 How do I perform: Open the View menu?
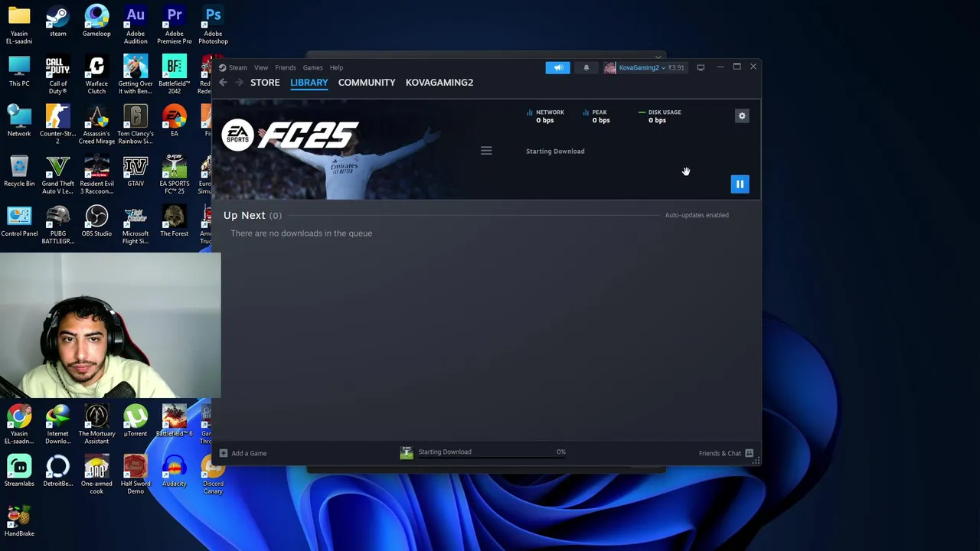261,67
